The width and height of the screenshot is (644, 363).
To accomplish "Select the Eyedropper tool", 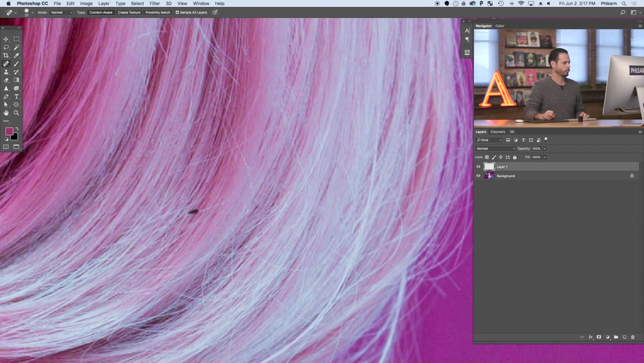I will pyautogui.click(x=17, y=55).
